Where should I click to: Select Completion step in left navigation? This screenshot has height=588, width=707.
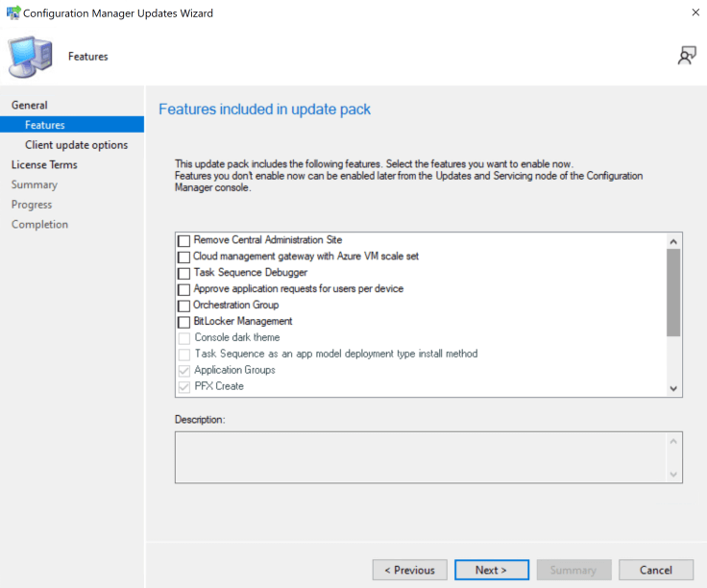pos(39,224)
